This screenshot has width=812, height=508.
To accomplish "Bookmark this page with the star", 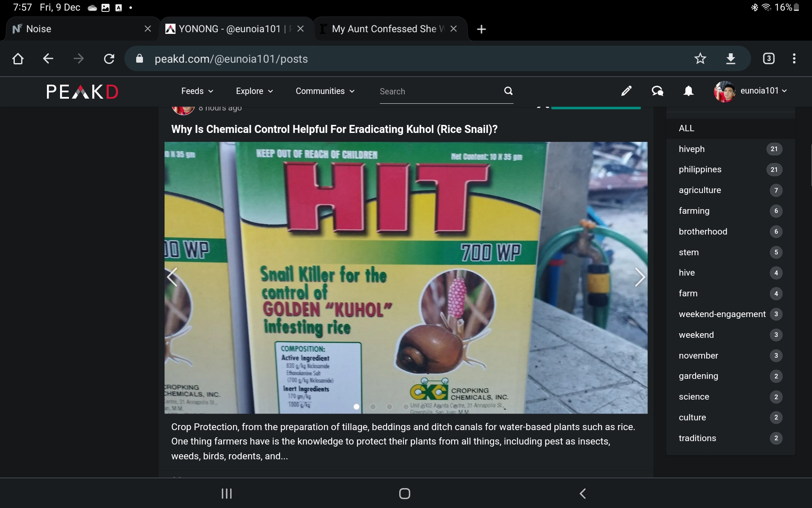I will tap(700, 59).
